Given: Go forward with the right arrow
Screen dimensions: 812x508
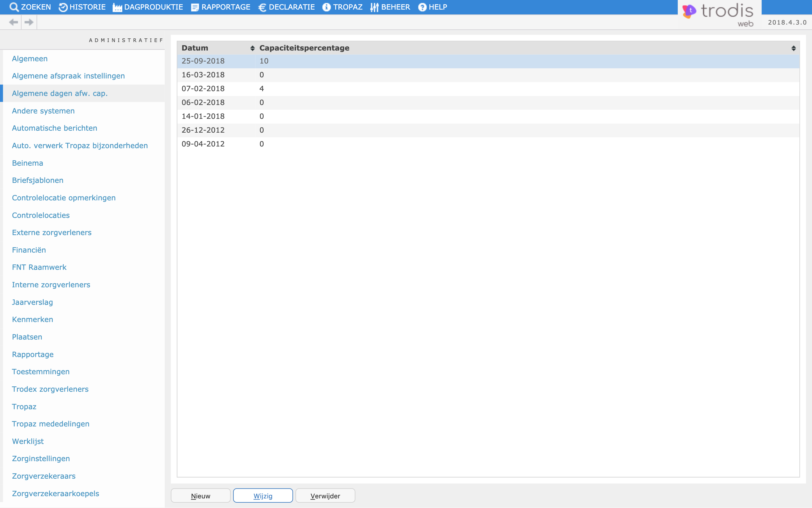Looking at the screenshot, I should (x=29, y=22).
